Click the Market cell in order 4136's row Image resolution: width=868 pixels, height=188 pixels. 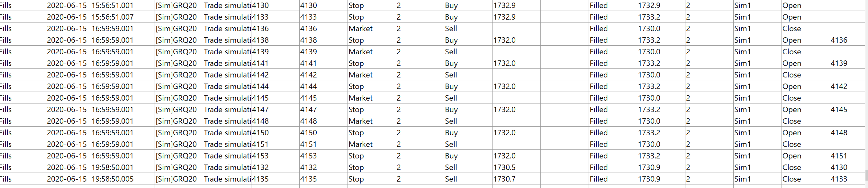(361, 29)
